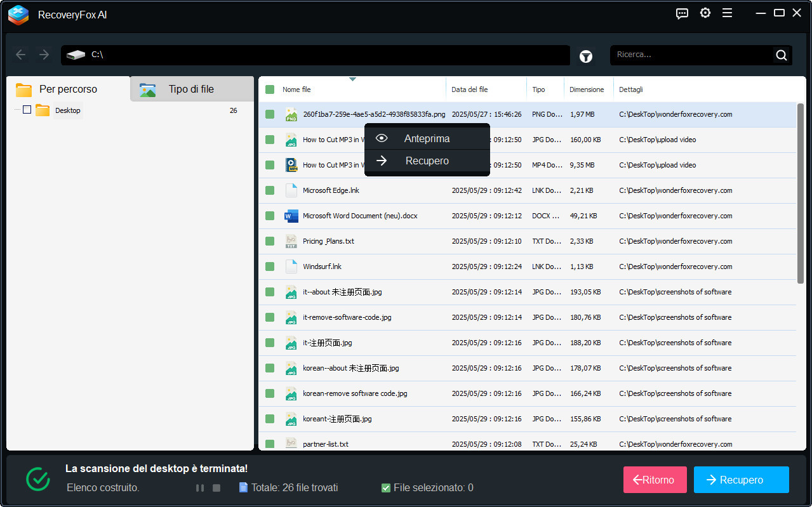Click the blue Recupero button
Image resolution: width=812 pixels, height=507 pixels.
click(x=742, y=480)
